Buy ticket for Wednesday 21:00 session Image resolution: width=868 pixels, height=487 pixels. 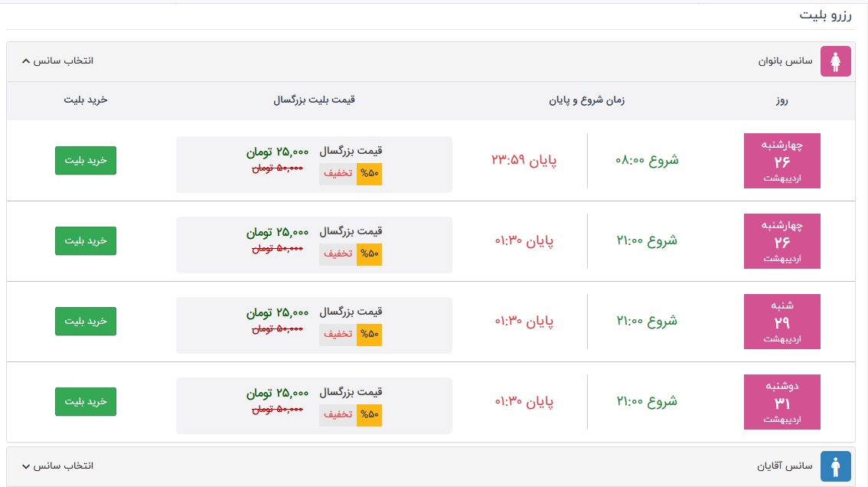86,241
